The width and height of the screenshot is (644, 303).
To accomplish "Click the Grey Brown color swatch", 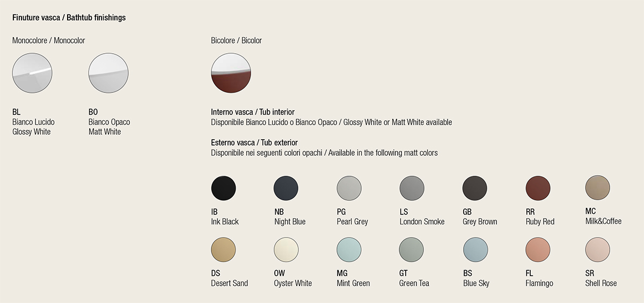I will [x=475, y=188].
